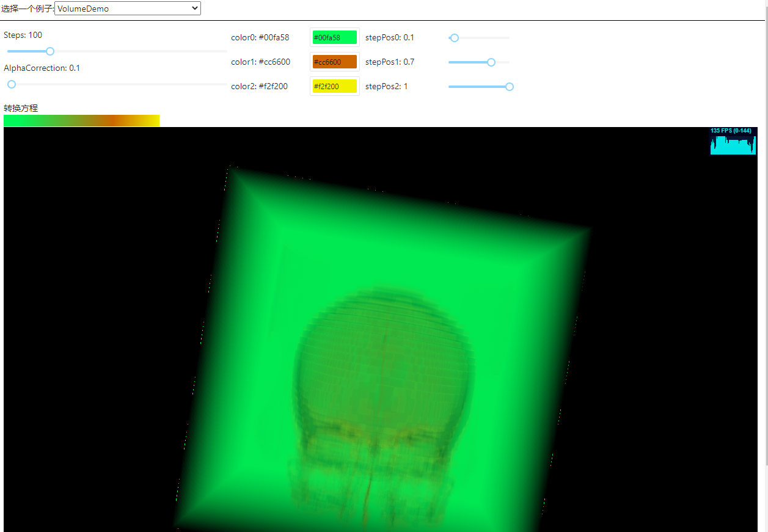768x532 pixels.
Task: Click the FPS performance stats panel
Action: click(x=733, y=142)
